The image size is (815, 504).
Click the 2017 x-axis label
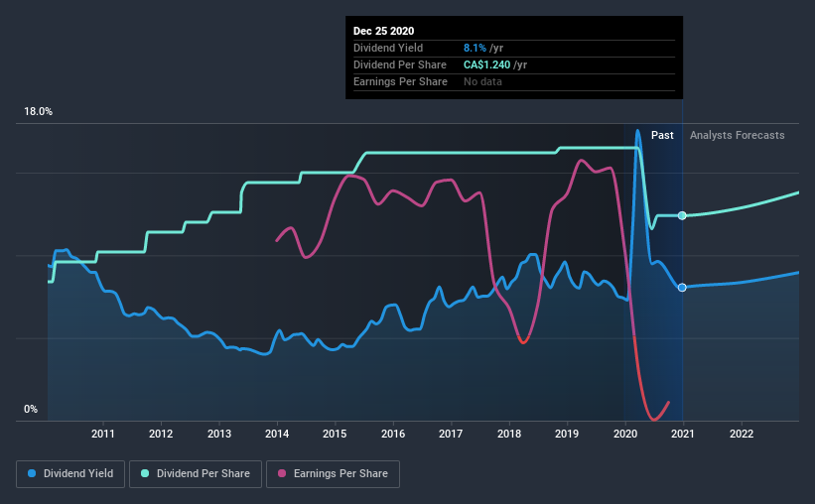coord(451,434)
